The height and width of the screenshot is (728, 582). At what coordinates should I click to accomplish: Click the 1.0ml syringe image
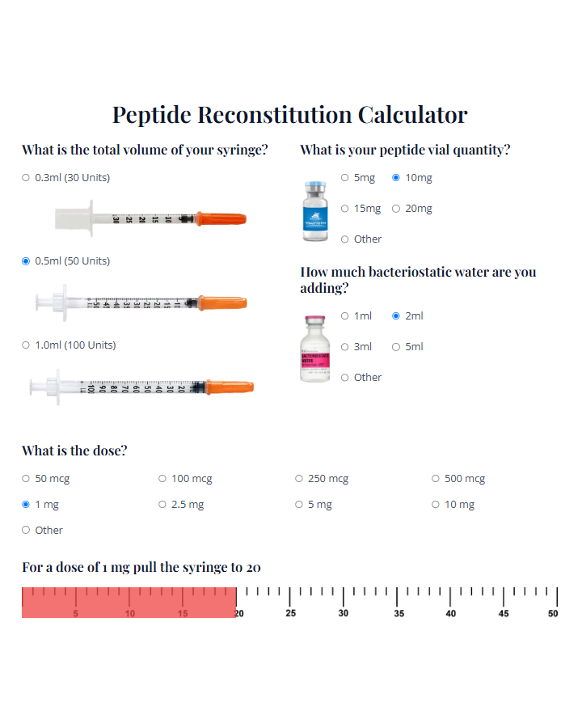141,387
